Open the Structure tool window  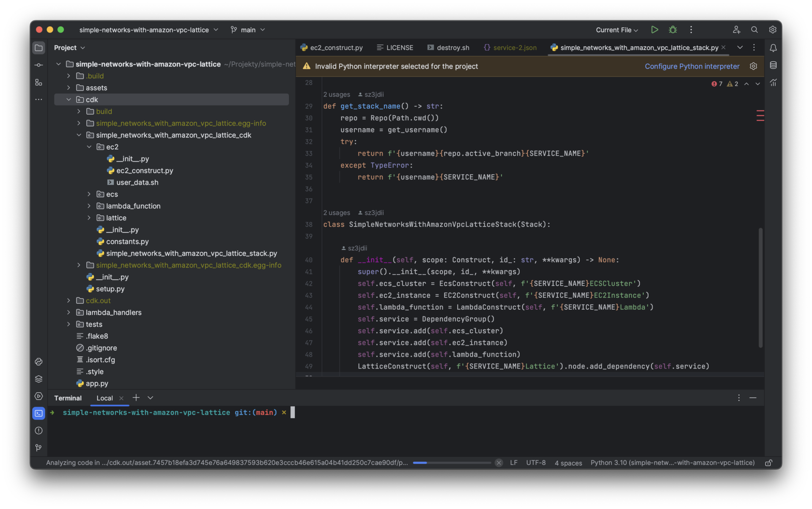click(x=38, y=82)
